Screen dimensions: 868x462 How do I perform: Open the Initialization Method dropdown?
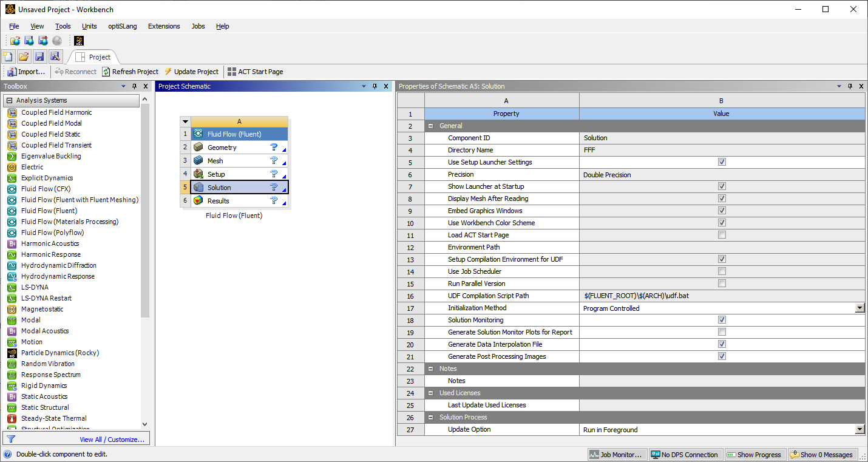[x=860, y=308]
